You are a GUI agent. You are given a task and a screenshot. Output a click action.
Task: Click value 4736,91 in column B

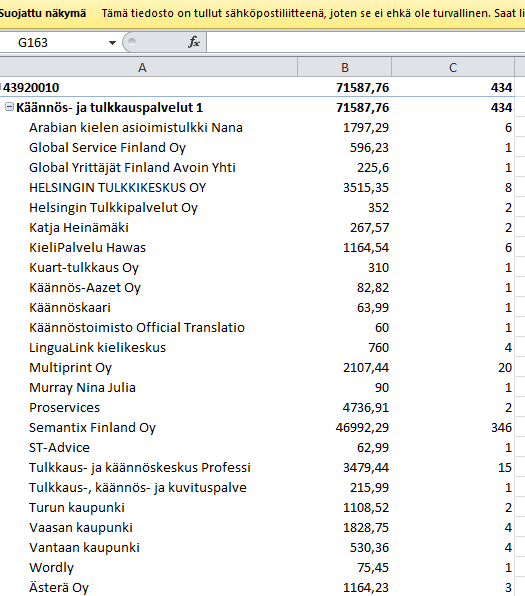coord(366,408)
